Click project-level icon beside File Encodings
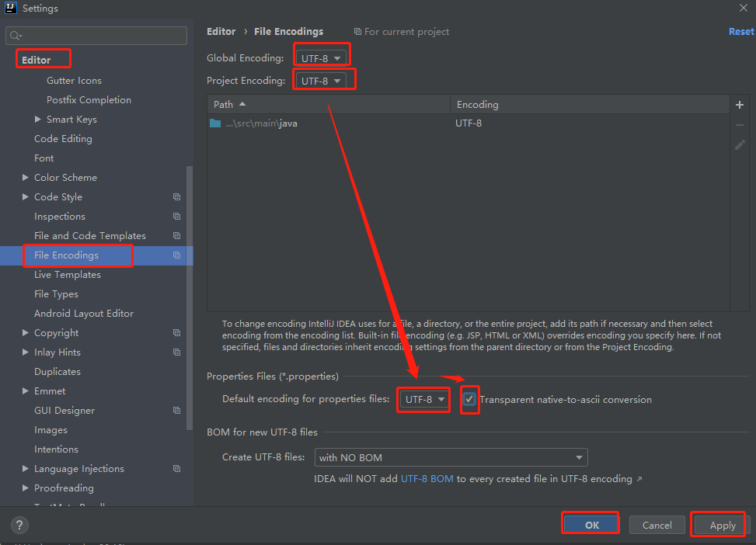The image size is (756, 545). [x=177, y=255]
